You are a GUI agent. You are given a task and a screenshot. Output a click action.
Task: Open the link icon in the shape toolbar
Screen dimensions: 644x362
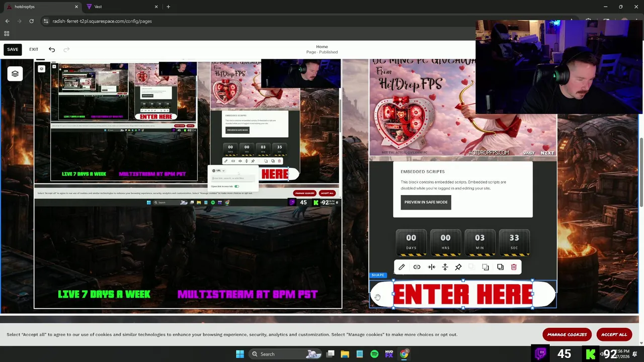pyautogui.click(x=417, y=267)
